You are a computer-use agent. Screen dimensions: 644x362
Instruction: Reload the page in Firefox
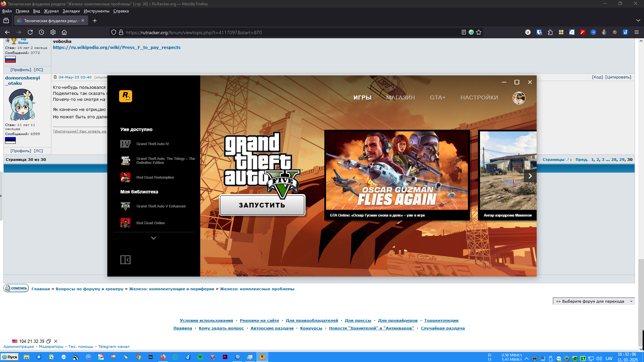(x=30, y=32)
